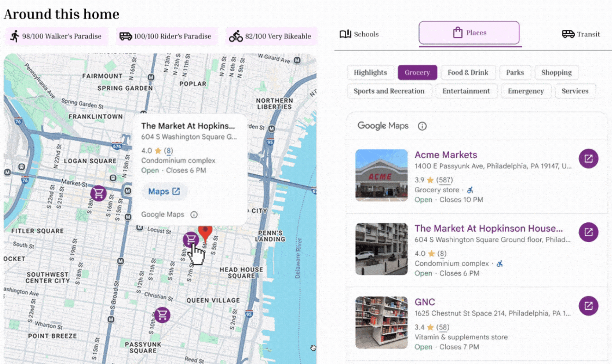The width and height of the screenshot is (612, 364).
Task: Select the Places tab
Action: pos(469,33)
